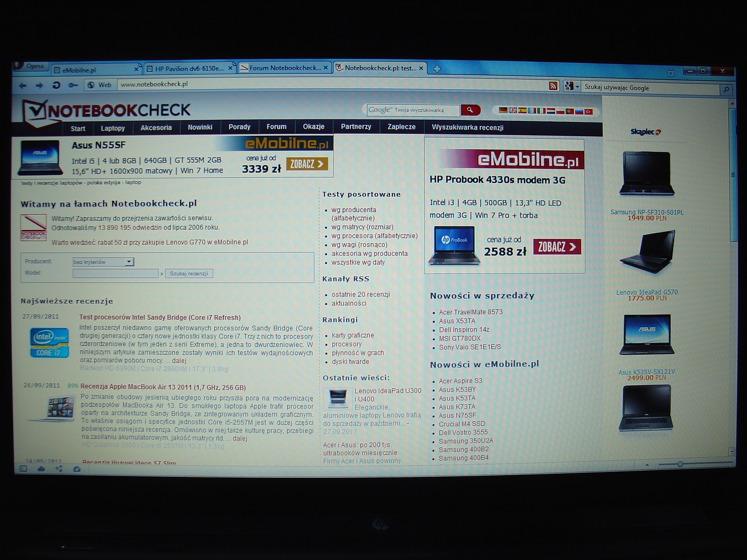Open Opera Unite icon in status bar

[x=59, y=469]
